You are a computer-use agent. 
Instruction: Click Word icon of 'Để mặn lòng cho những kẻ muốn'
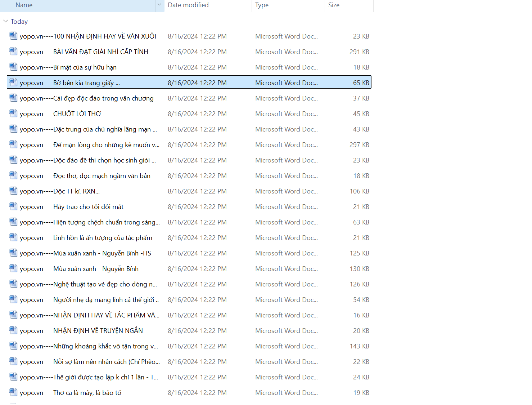[x=13, y=144]
